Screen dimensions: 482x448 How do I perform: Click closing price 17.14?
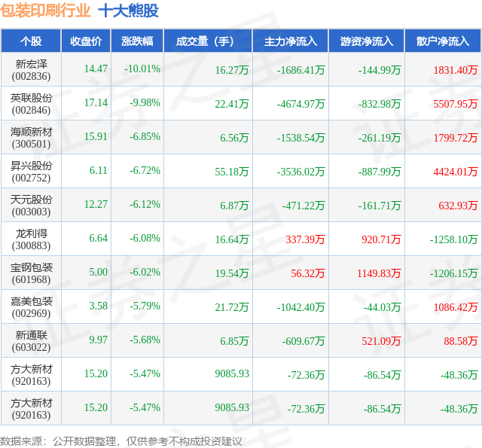96,102
